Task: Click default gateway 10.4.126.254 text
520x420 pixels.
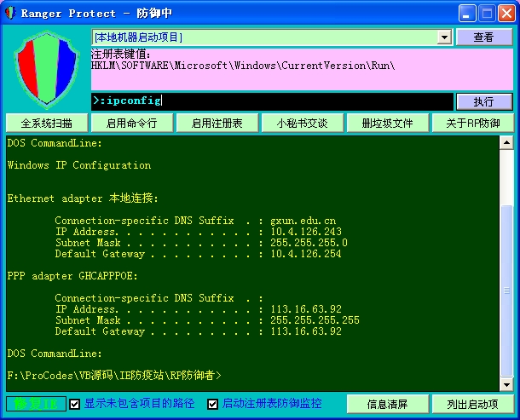Action: (306, 254)
